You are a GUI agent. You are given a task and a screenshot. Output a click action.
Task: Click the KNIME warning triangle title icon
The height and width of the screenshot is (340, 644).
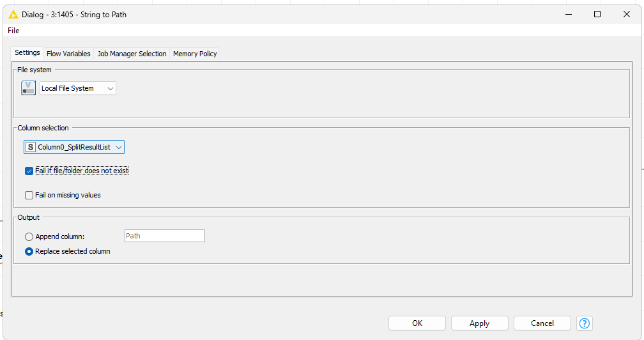click(13, 14)
